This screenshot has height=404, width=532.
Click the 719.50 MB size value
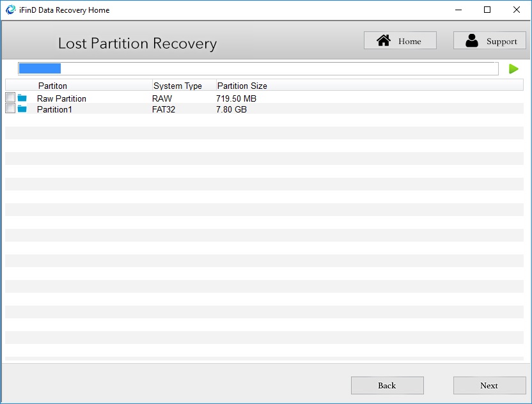(x=236, y=98)
